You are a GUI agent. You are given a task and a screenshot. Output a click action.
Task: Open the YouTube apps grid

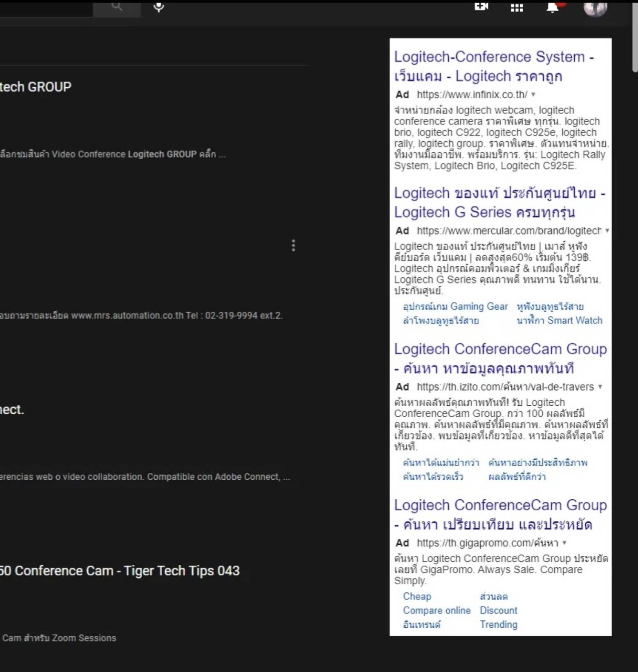[517, 8]
